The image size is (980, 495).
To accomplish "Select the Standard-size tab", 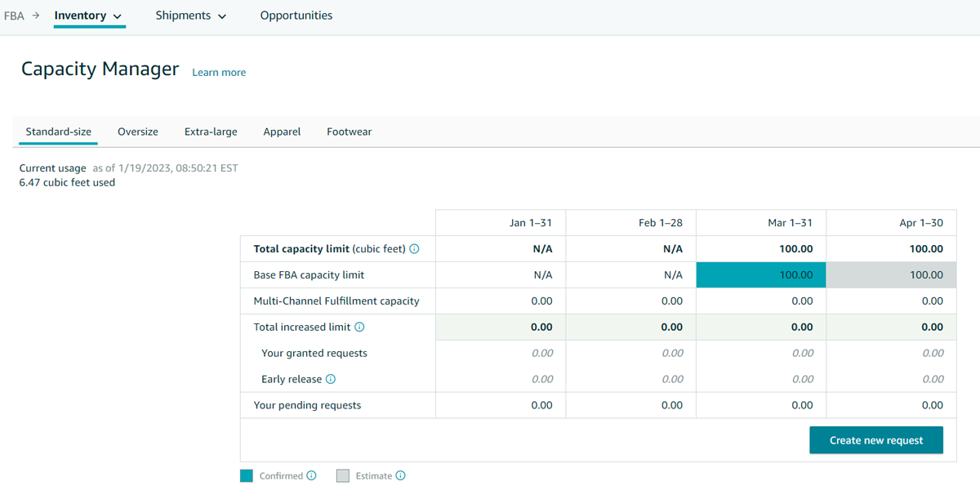I will coord(57,131).
